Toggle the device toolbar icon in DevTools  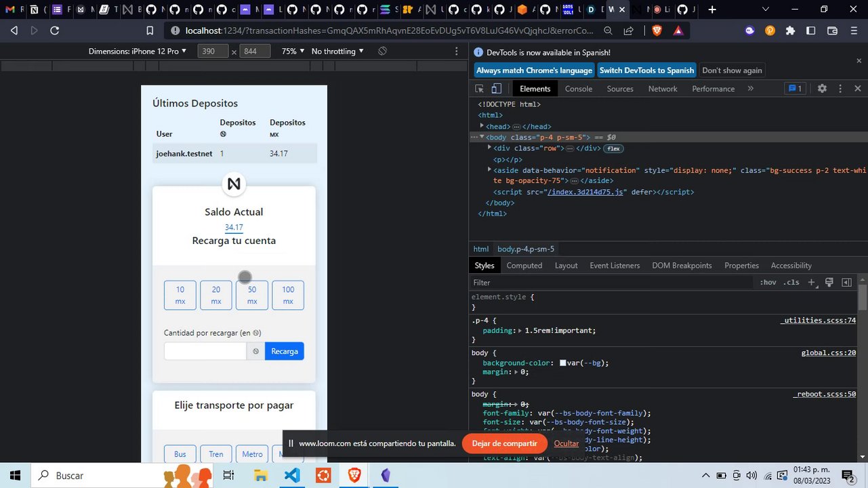point(496,89)
